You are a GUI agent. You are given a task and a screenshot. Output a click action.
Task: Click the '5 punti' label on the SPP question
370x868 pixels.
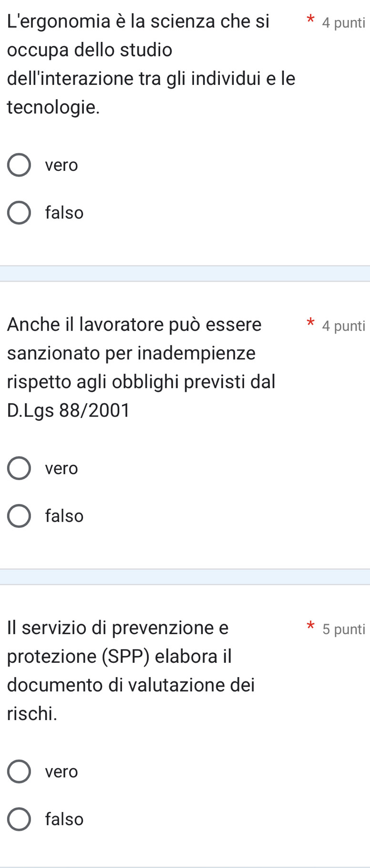click(x=343, y=629)
